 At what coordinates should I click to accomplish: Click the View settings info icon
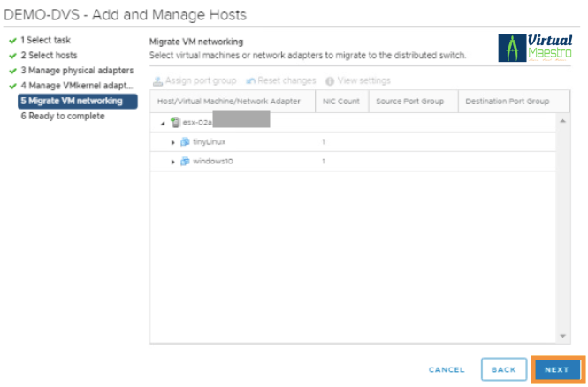coord(330,80)
